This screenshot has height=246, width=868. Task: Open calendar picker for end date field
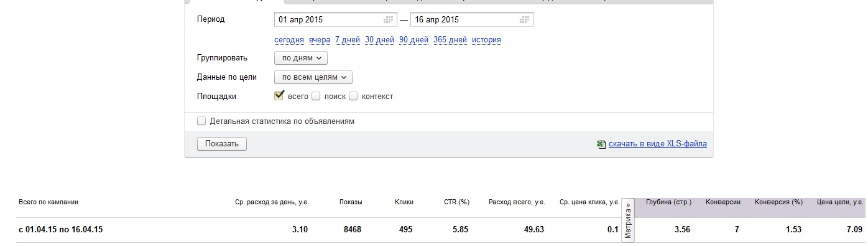point(524,20)
